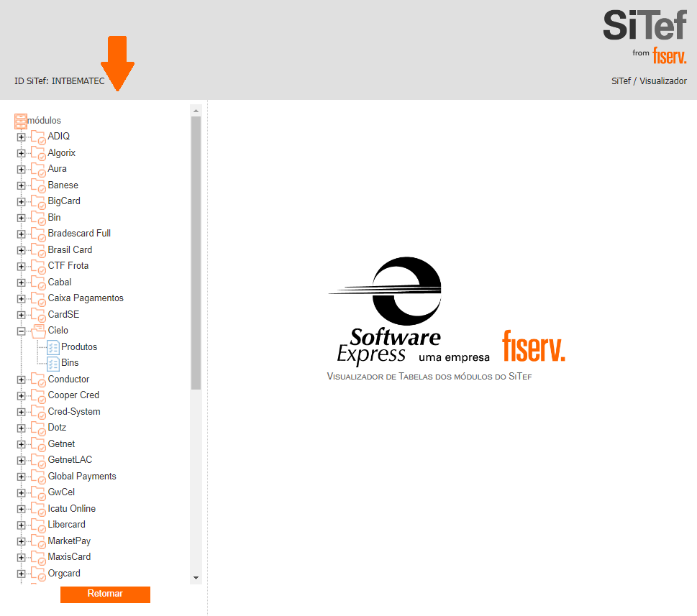Click the Cabal folder icon

[38, 283]
